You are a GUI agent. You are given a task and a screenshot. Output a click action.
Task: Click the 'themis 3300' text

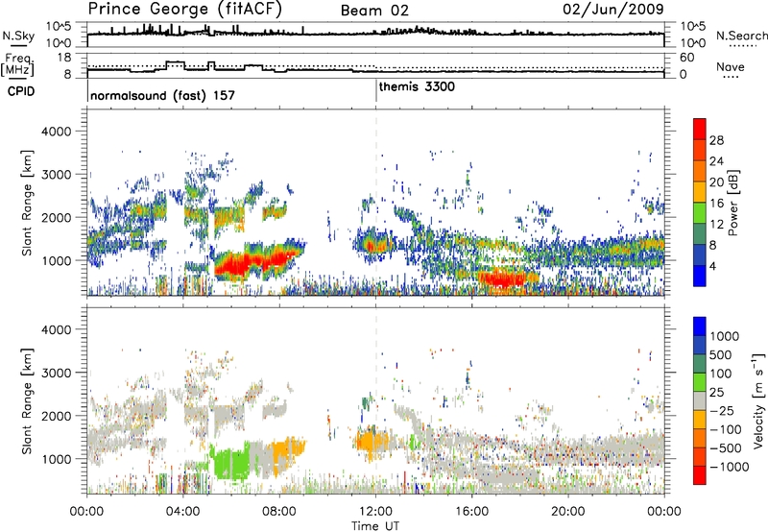pos(417,86)
